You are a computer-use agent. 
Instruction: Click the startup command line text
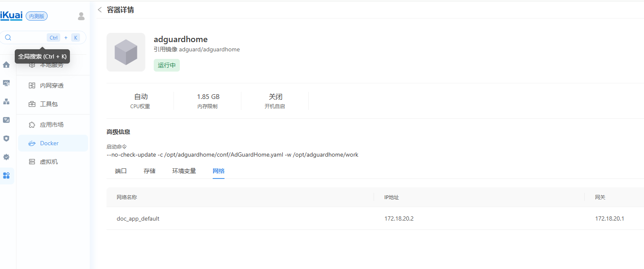[x=232, y=154]
